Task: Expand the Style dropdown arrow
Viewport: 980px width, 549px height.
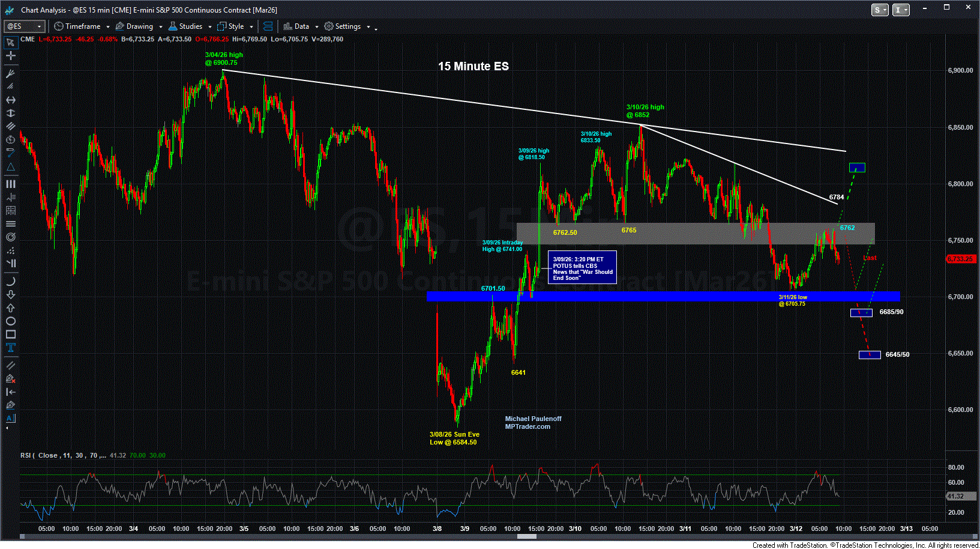Action: click(x=251, y=27)
